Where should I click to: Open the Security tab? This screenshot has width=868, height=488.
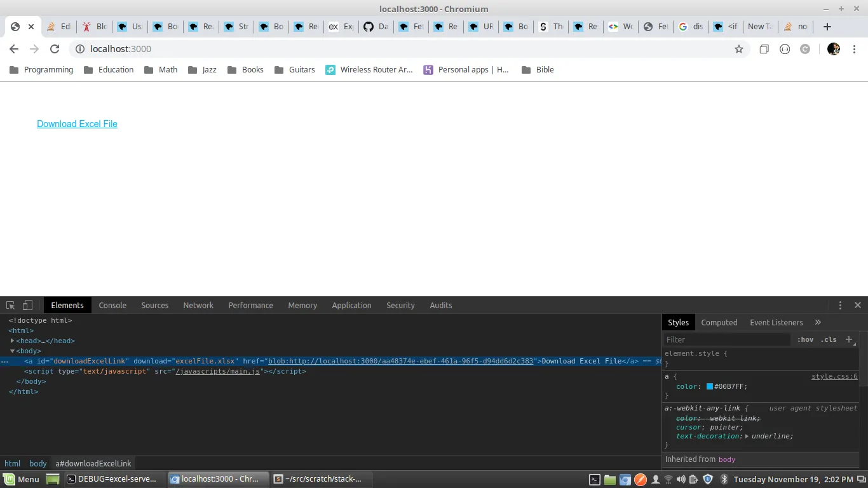click(400, 305)
